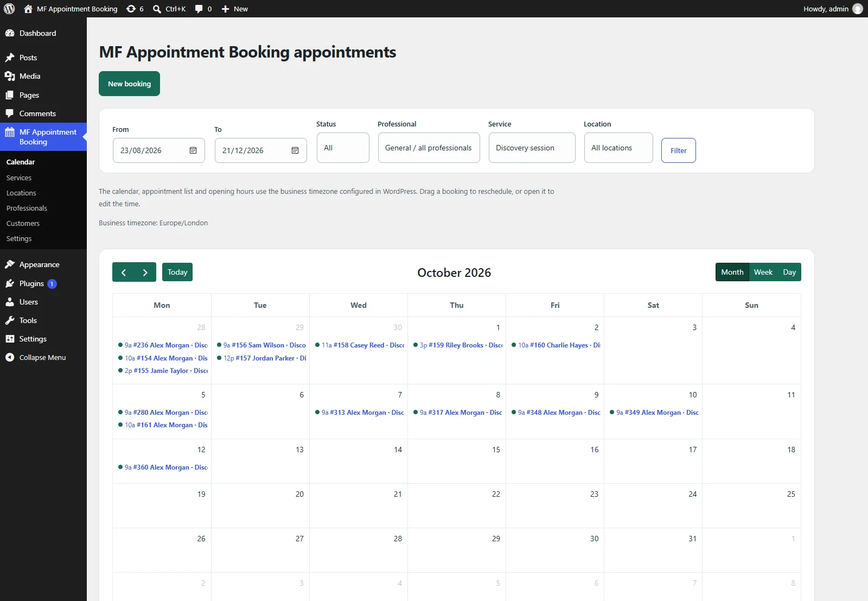Click the From date field 23/08/2026
868x601 pixels.
[159, 150]
